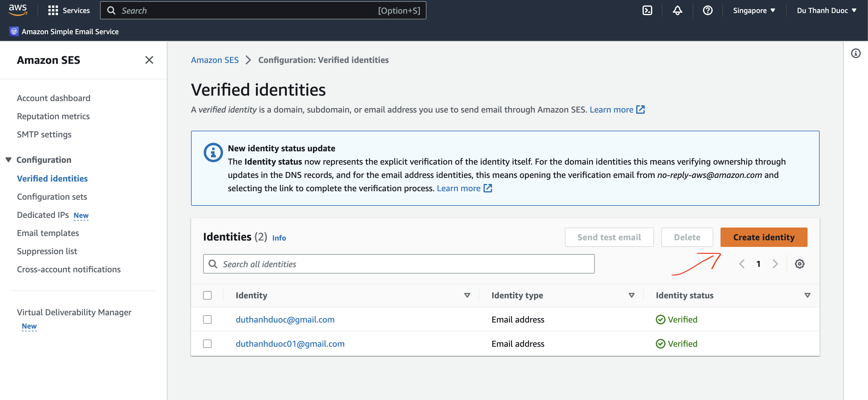
Task: Click page number 1 in pagination
Action: click(758, 264)
